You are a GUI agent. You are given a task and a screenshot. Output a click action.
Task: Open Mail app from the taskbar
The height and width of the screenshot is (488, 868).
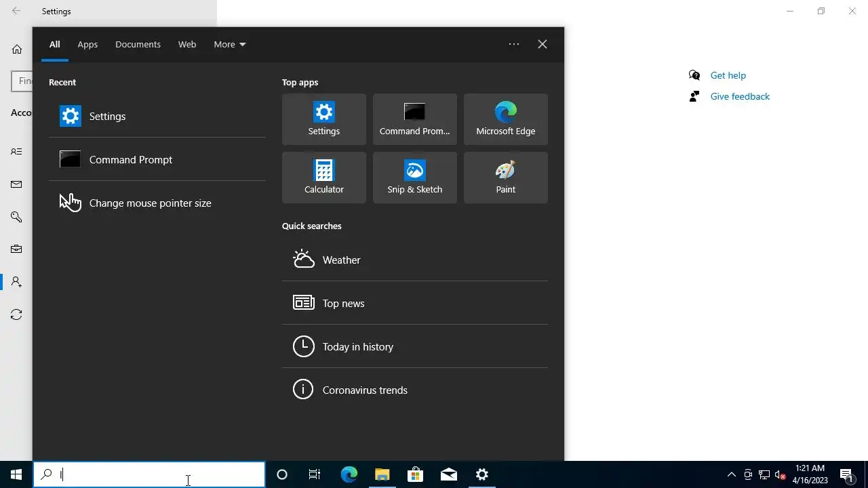448,474
